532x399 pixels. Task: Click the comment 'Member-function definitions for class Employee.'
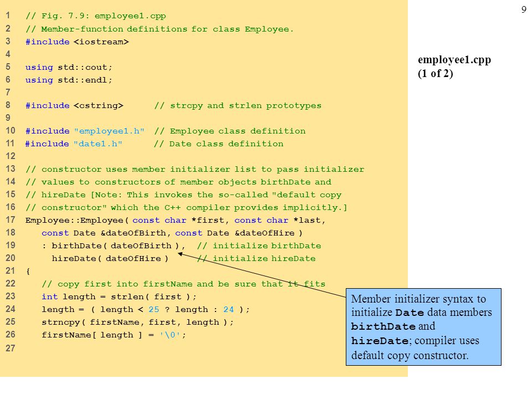coord(167,29)
